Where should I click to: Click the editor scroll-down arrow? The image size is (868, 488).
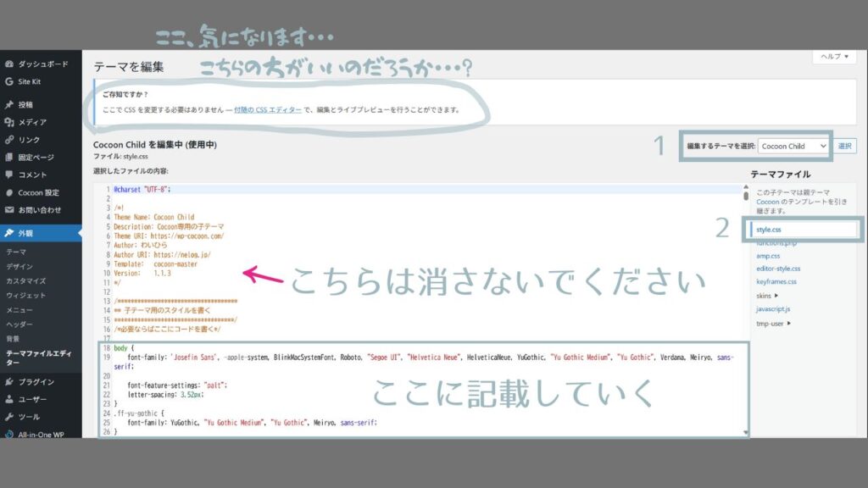pyautogui.click(x=746, y=433)
